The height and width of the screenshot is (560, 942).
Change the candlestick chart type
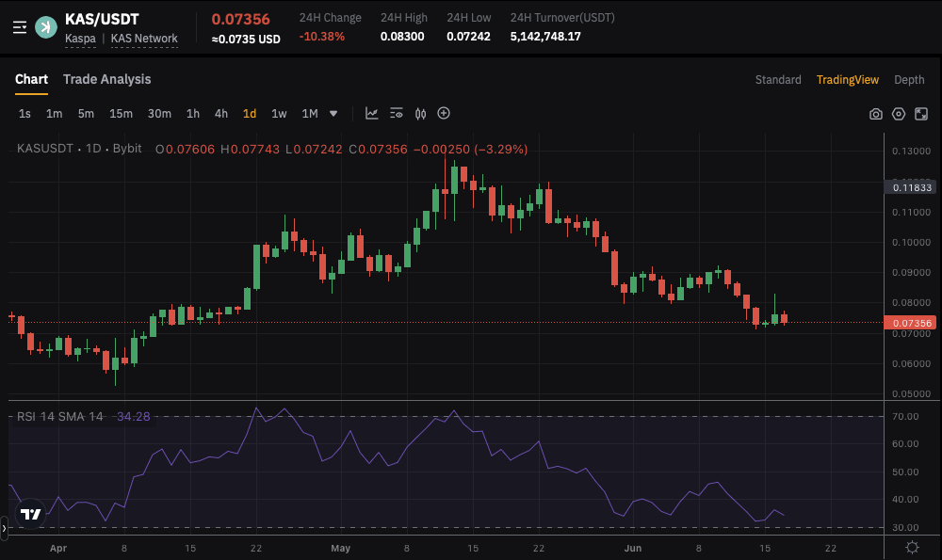click(x=420, y=114)
